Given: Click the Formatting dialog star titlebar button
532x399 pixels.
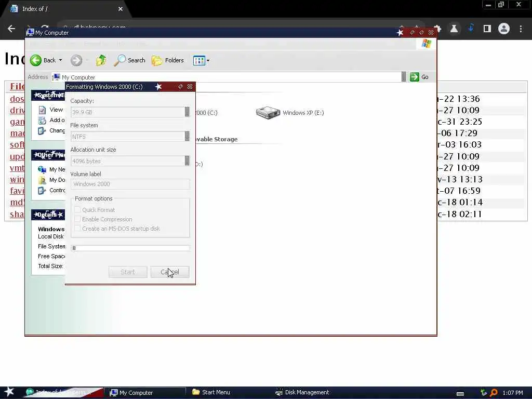Looking at the screenshot, I should [x=158, y=87].
